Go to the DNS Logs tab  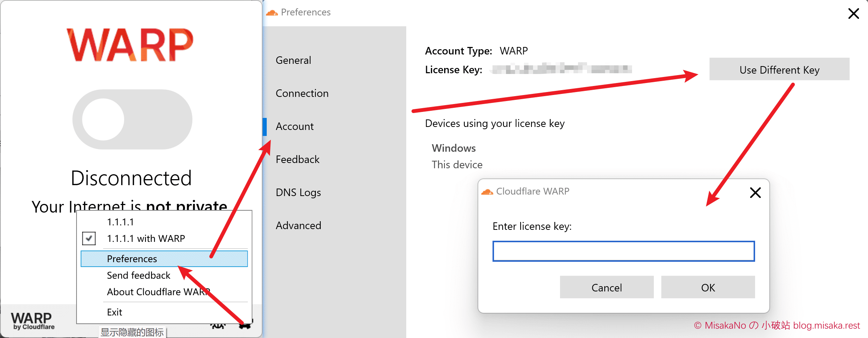[298, 193]
